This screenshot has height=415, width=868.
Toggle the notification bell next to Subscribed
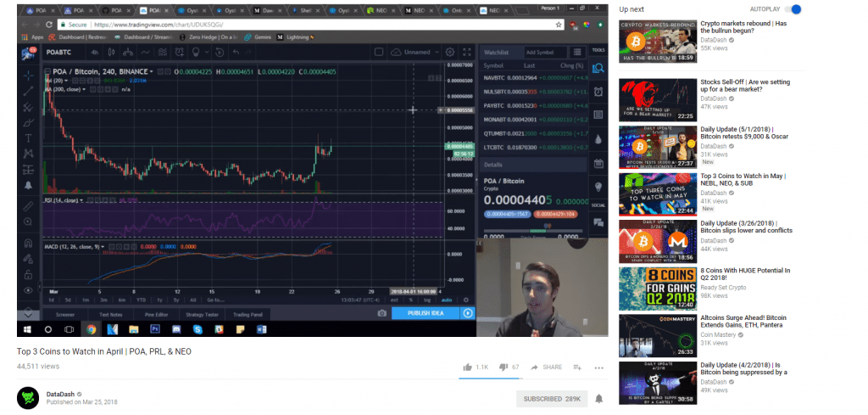(599, 398)
